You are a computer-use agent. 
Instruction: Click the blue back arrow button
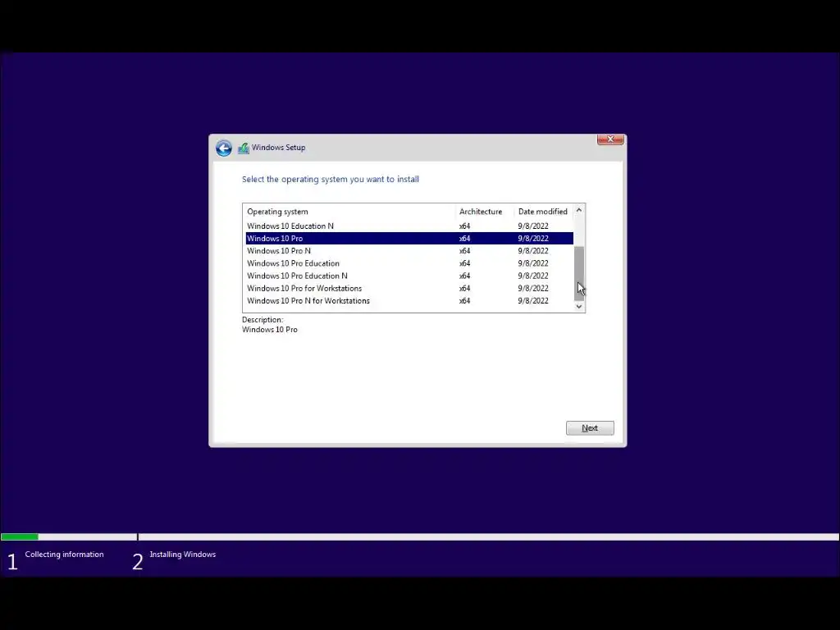click(224, 148)
